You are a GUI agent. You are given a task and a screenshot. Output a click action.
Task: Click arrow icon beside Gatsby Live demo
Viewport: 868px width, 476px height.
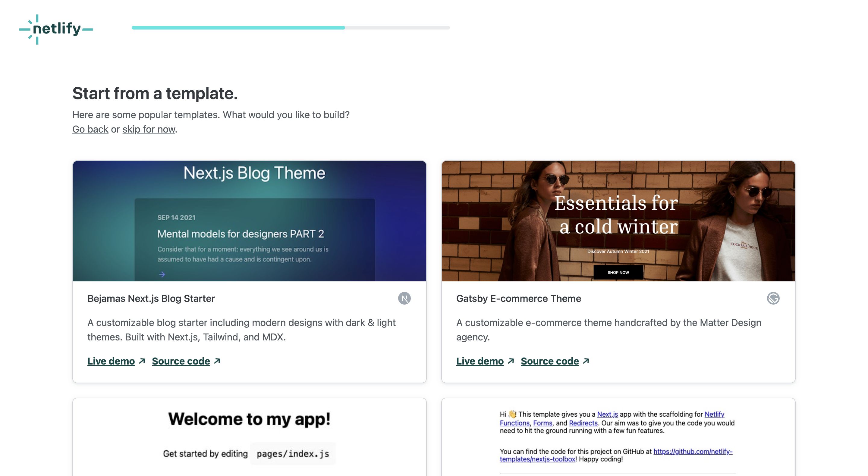[x=511, y=361]
